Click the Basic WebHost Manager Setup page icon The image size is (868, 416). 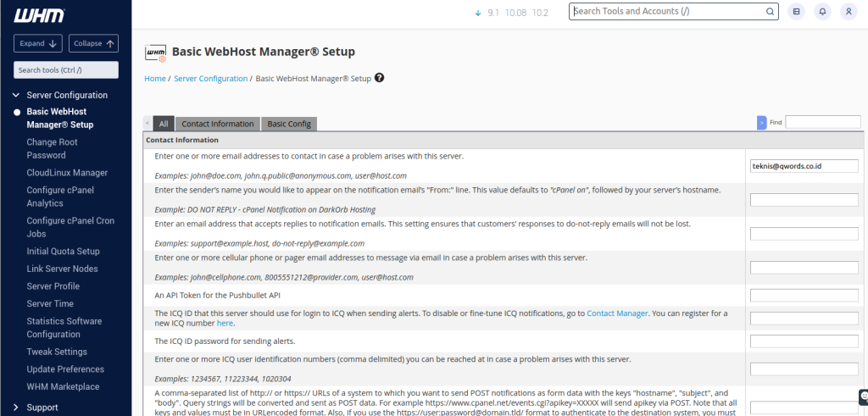pos(156,53)
